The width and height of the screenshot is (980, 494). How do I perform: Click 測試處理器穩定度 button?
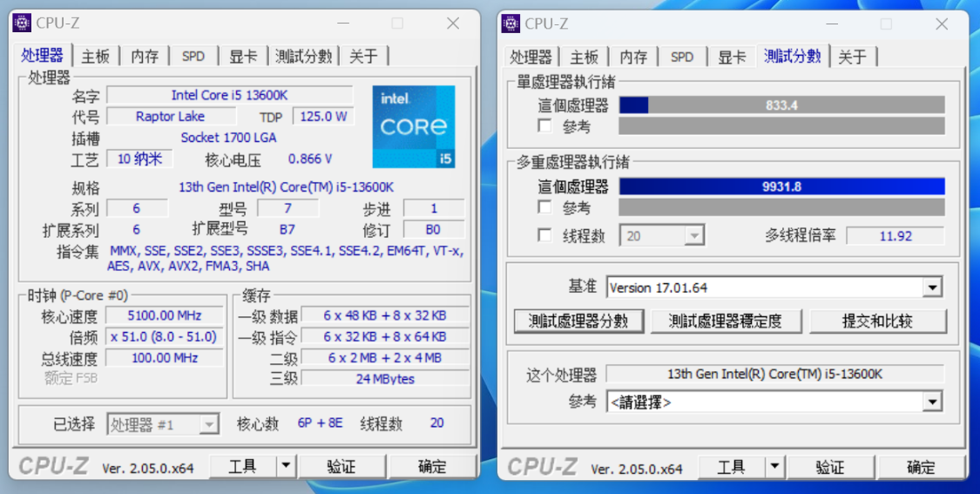[x=725, y=321]
